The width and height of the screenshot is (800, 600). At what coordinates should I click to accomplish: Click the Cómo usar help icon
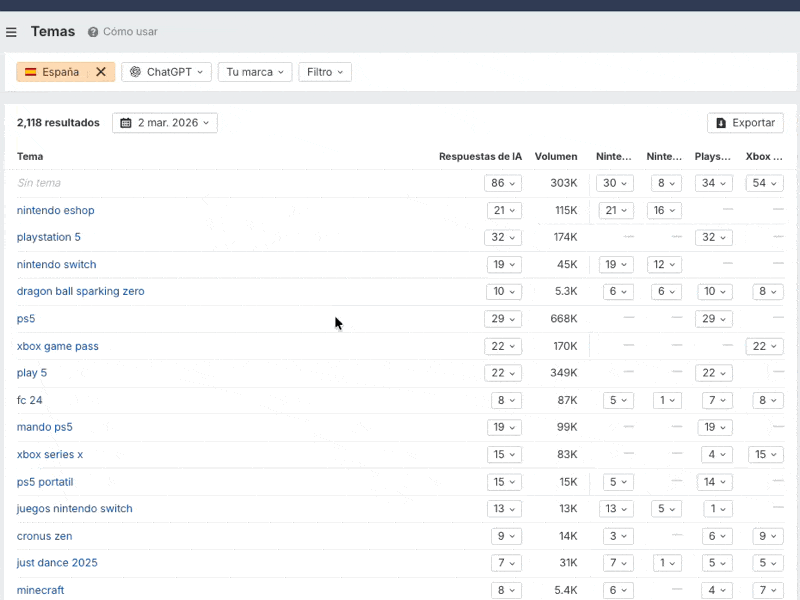point(93,32)
